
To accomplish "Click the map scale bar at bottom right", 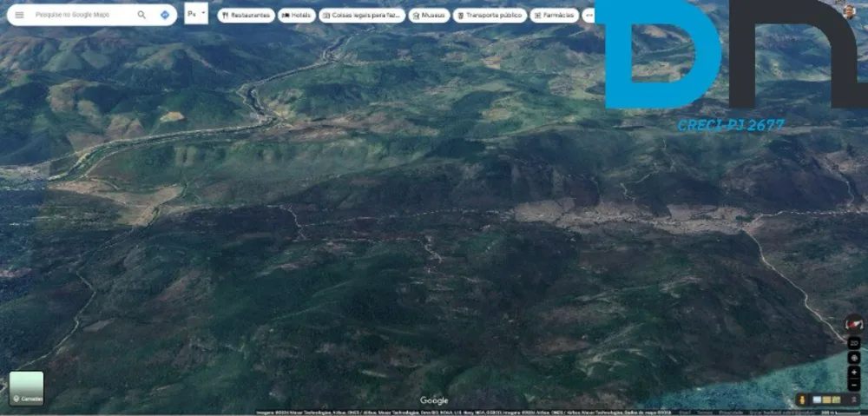I will coord(841,413).
